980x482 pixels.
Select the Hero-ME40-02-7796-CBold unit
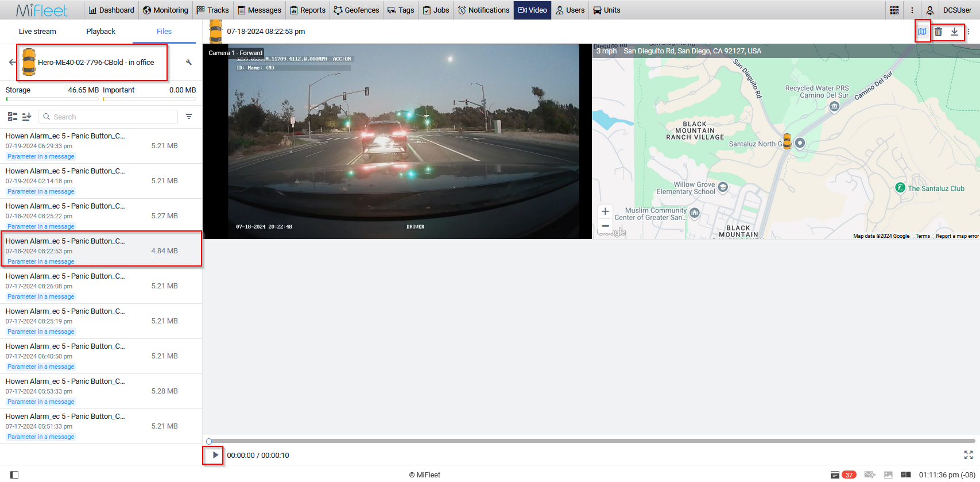[88, 62]
